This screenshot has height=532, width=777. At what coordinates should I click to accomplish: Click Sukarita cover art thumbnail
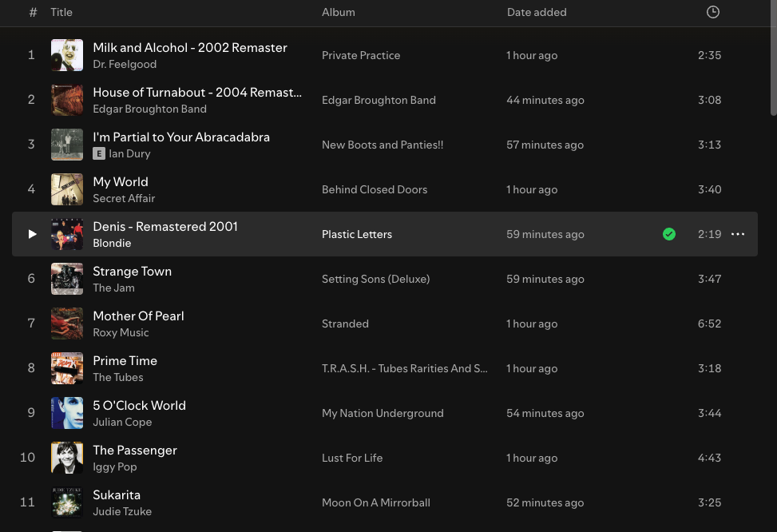[x=67, y=502]
